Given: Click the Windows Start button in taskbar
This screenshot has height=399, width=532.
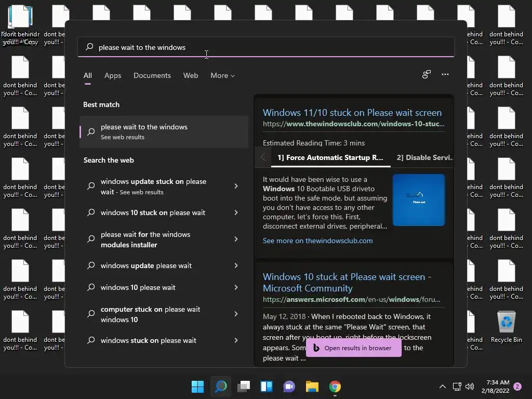Looking at the screenshot, I should coord(197,387).
